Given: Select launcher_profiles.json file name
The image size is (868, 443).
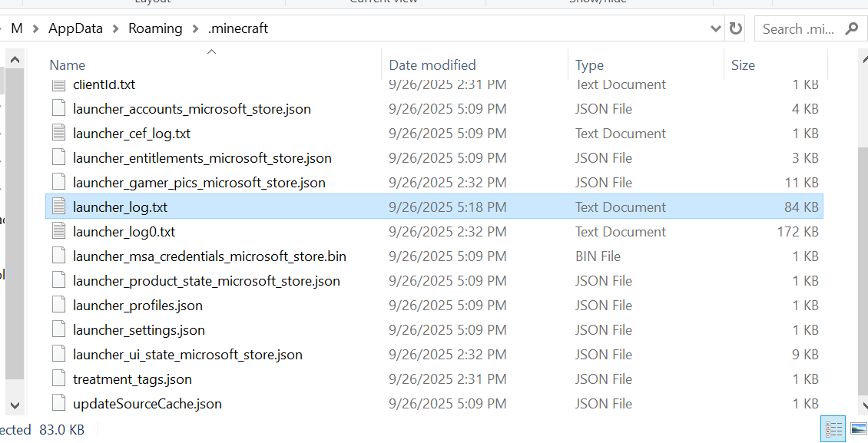Looking at the screenshot, I should [137, 306].
